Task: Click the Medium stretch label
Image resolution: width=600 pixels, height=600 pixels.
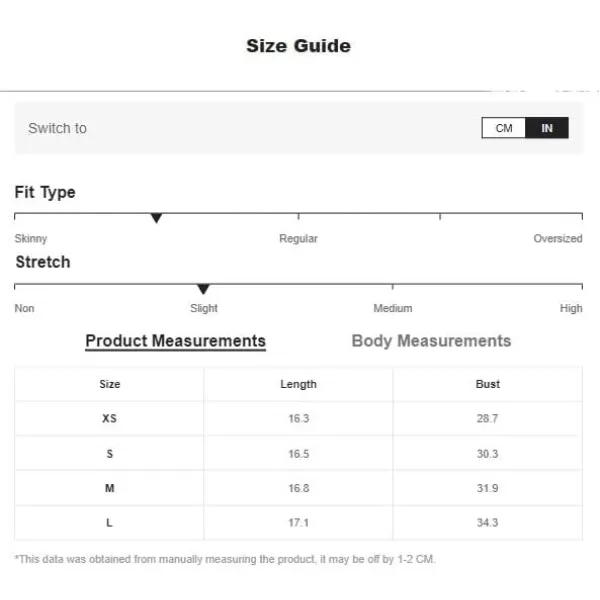Action: 392,308
